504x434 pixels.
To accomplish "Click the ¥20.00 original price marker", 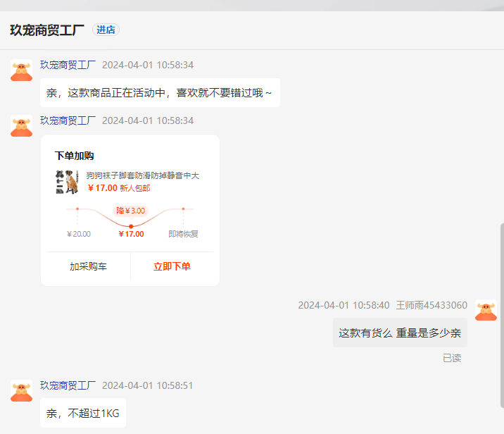I will 79,234.
